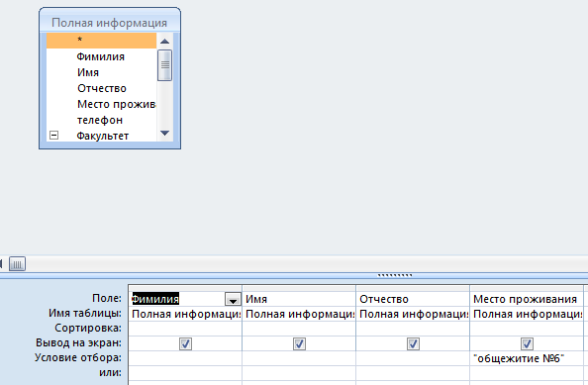Click the Имя field cell in grid
Screen dimensions: 588x385
click(x=299, y=299)
